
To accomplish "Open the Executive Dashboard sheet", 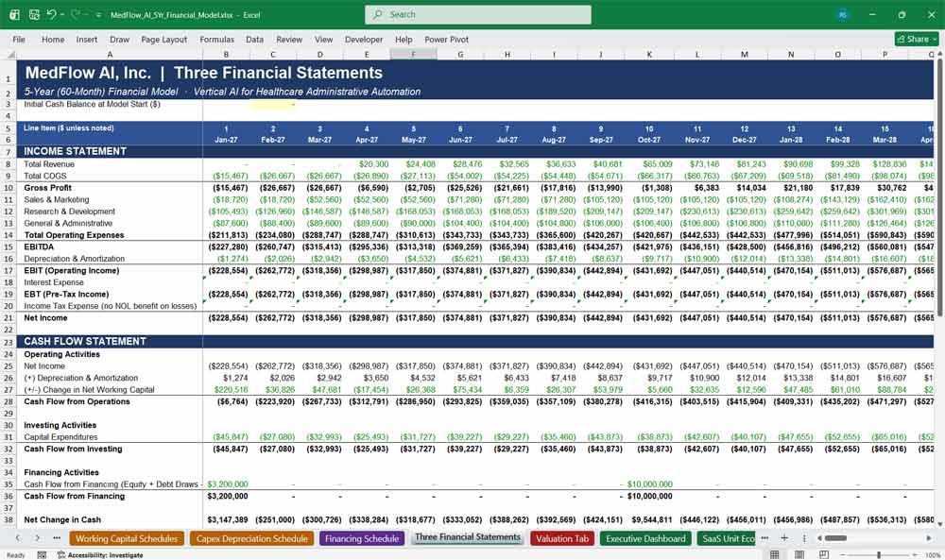I will (x=645, y=538).
